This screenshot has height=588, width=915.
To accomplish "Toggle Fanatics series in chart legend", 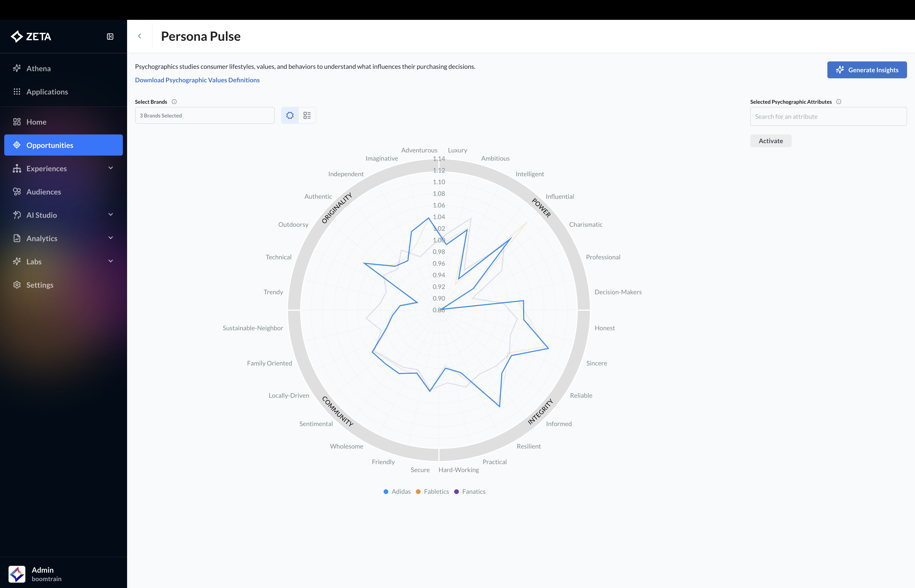I will [x=470, y=492].
